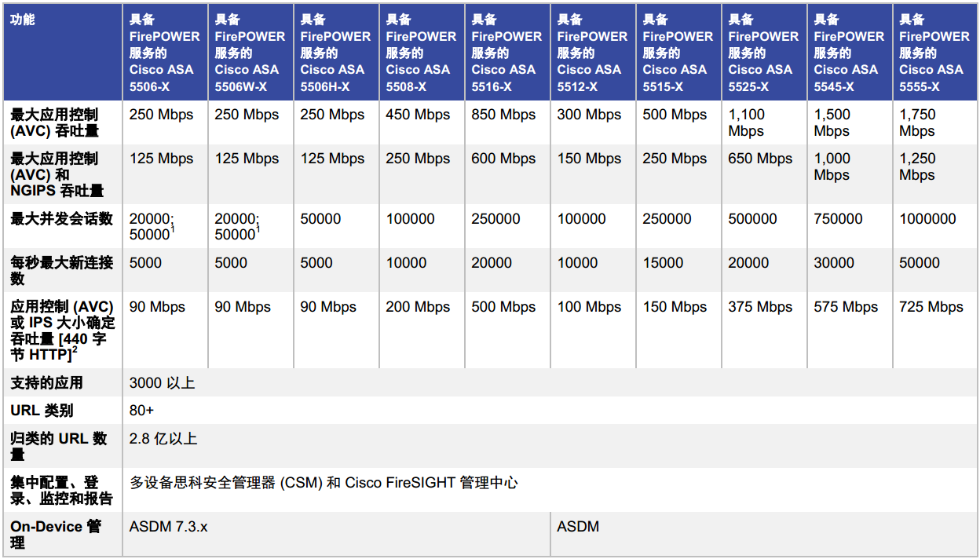Click the 3000 以上 value
This screenshot has height=559, width=980.
(163, 383)
